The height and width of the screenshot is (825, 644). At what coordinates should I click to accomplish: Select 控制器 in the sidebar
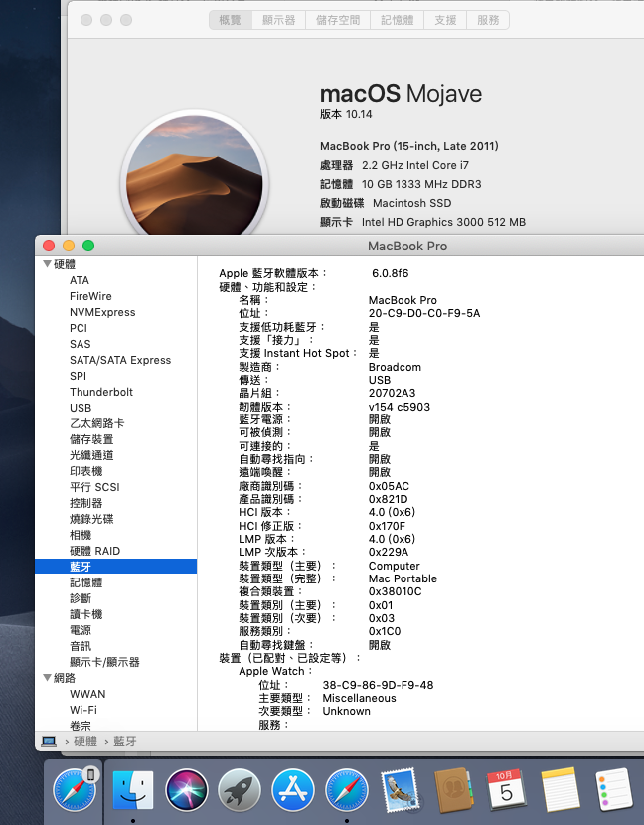pos(85,503)
